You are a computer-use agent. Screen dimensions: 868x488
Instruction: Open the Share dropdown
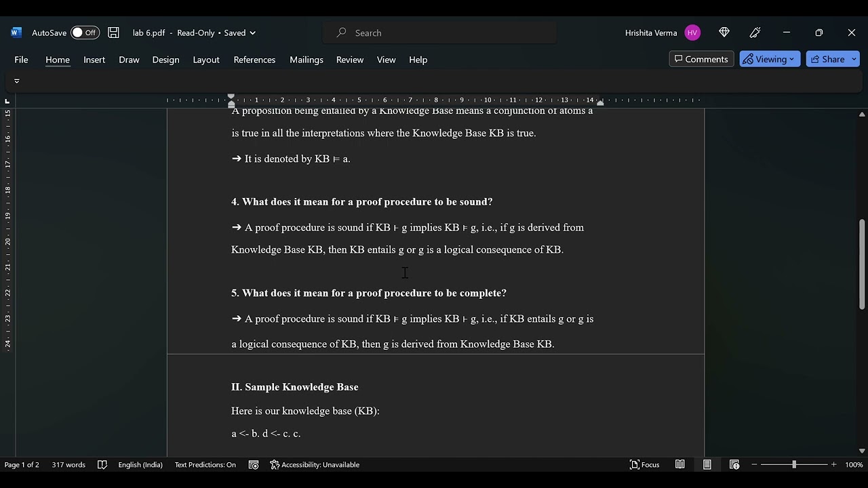click(832, 60)
